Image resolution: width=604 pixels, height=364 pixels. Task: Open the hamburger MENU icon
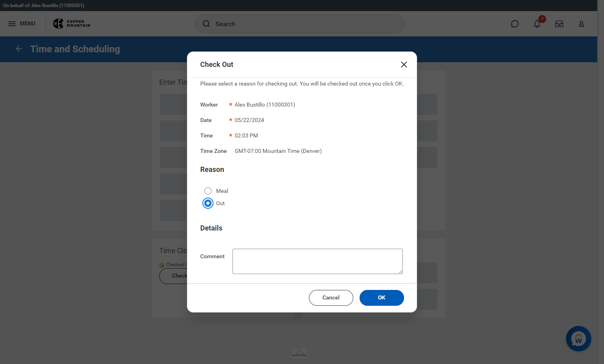tap(12, 24)
